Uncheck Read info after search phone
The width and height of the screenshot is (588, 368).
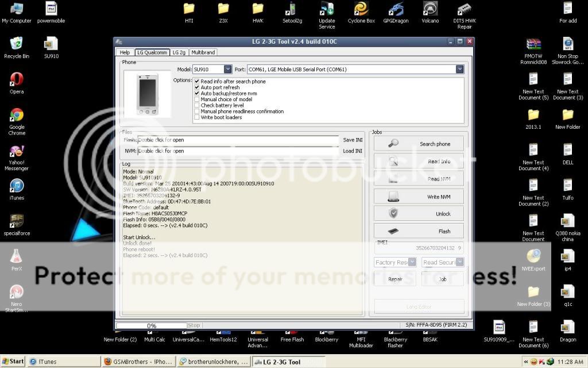196,81
